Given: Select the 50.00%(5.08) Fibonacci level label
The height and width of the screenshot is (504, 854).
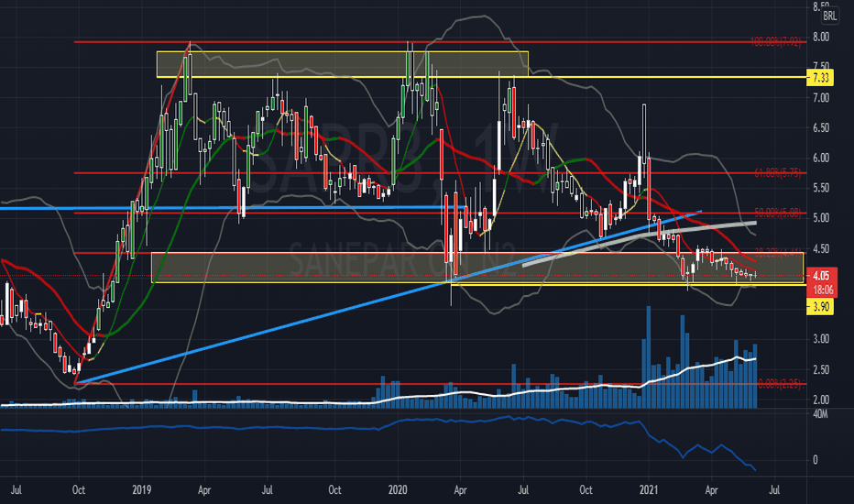Looking at the screenshot, I should (778, 213).
